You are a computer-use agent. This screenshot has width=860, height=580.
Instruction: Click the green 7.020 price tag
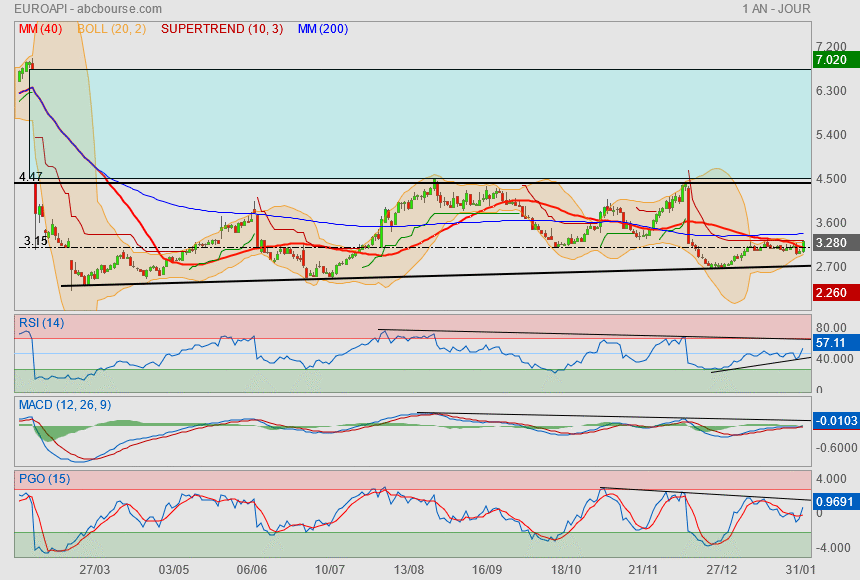pyautogui.click(x=836, y=59)
